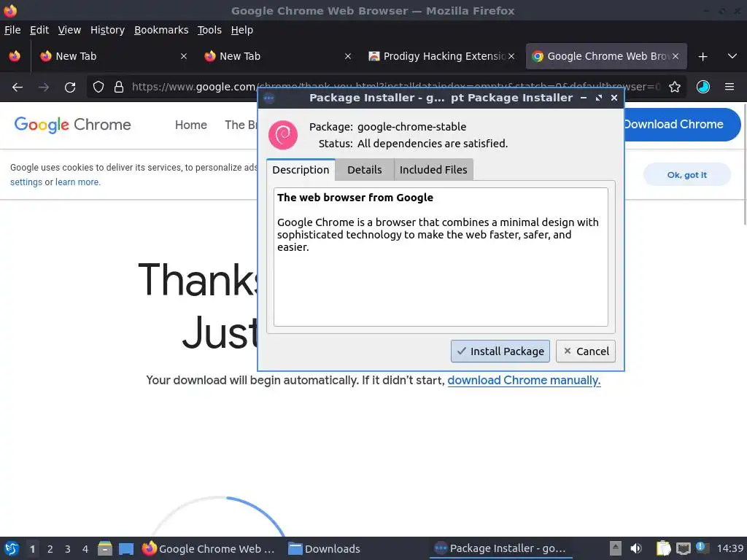Image resolution: width=747 pixels, height=560 pixels.
Task: Click the network connection tray icon
Action: 683,548
